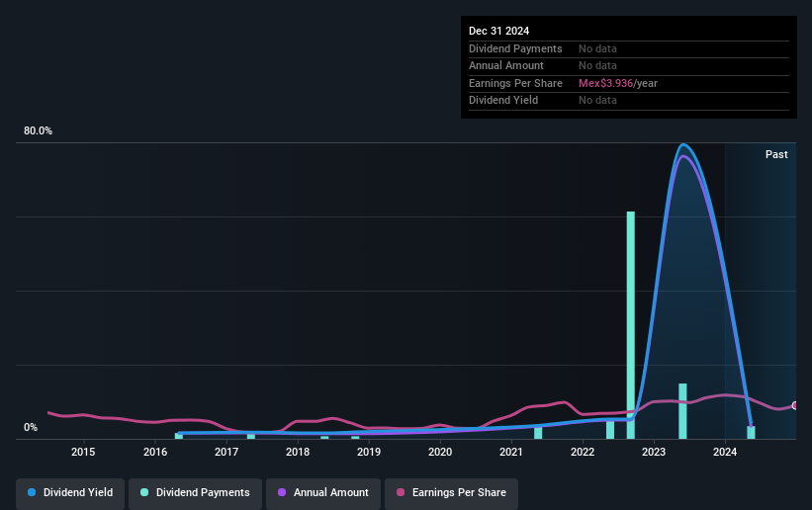Click the Past region label
This screenshot has height=510, width=812.
pyautogui.click(x=776, y=154)
